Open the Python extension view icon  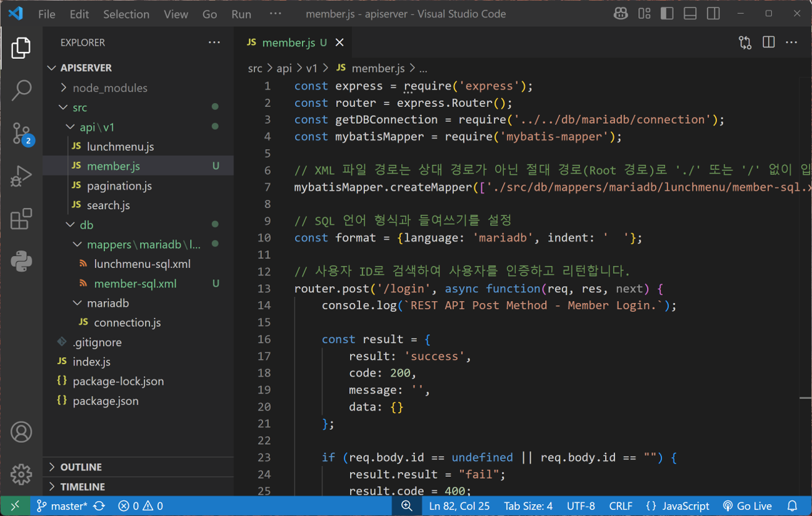(21, 262)
